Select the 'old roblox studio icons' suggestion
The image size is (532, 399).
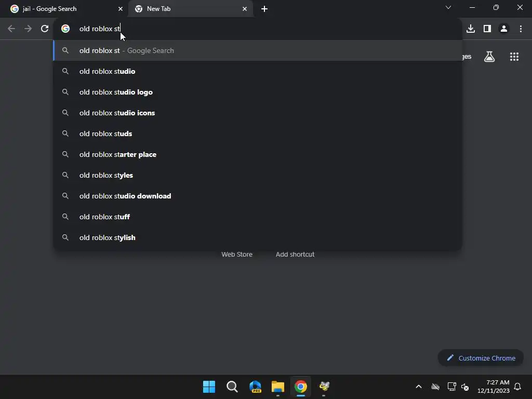pyautogui.click(x=258, y=113)
